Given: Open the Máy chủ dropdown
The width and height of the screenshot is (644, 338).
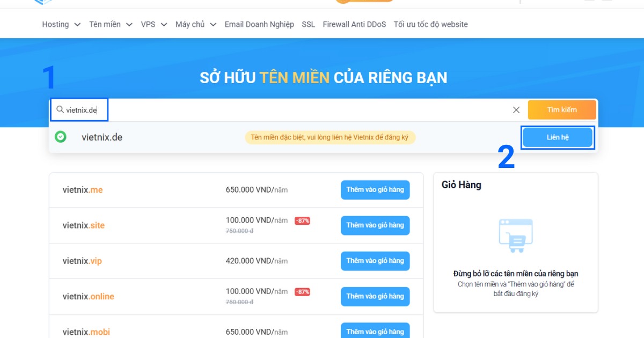Looking at the screenshot, I should point(195,24).
